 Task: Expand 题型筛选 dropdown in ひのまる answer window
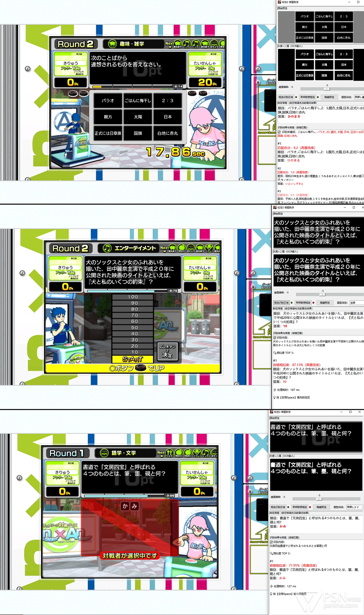[x=359, y=97]
